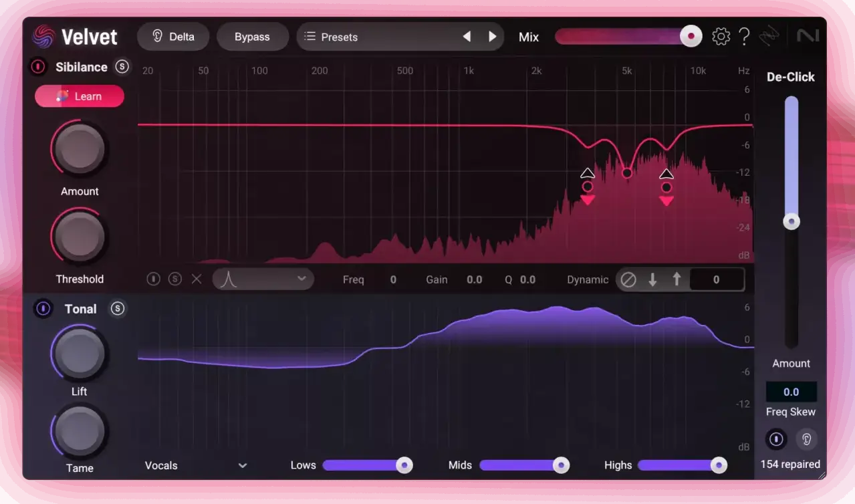
Task: Click the "Freq Skew" label
Action: point(791,412)
